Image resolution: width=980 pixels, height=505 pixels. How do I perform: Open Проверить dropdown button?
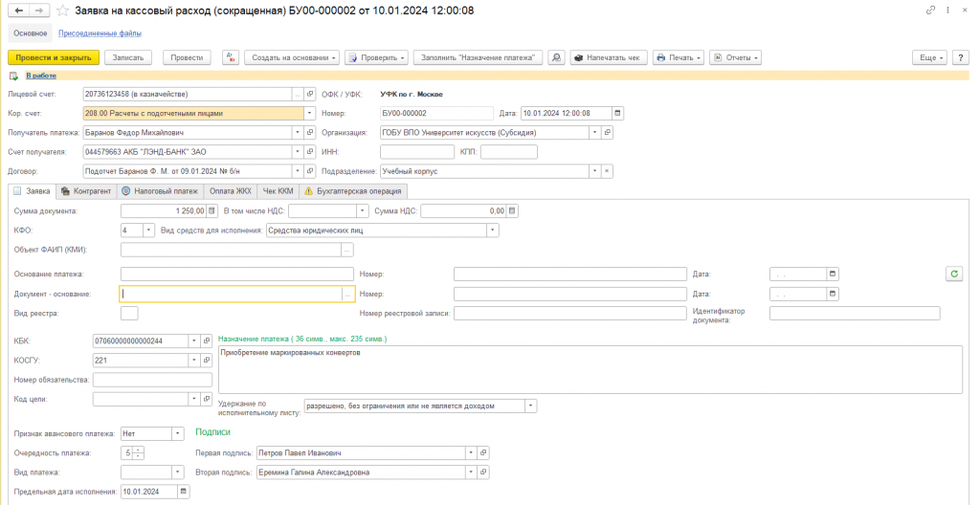tap(376, 57)
